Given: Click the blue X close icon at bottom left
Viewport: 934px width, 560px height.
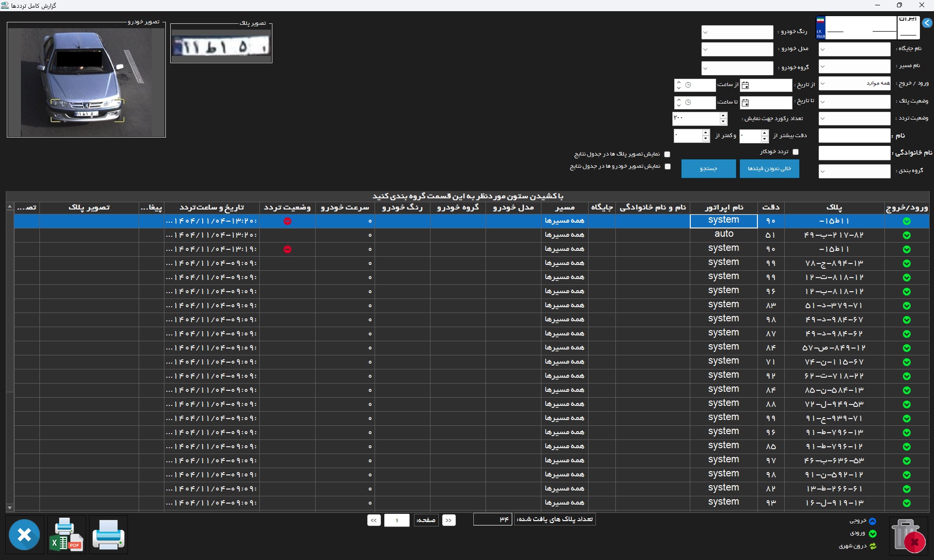Looking at the screenshot, I should (24, 535).
